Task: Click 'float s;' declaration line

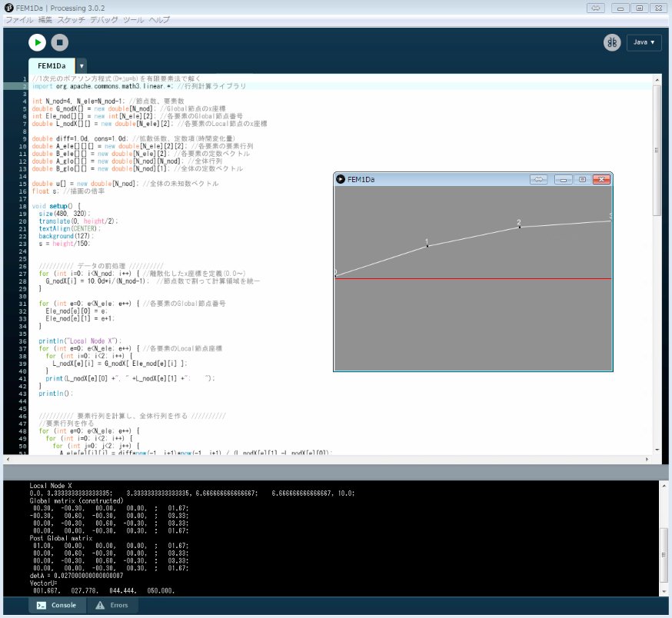Action: 68,191
